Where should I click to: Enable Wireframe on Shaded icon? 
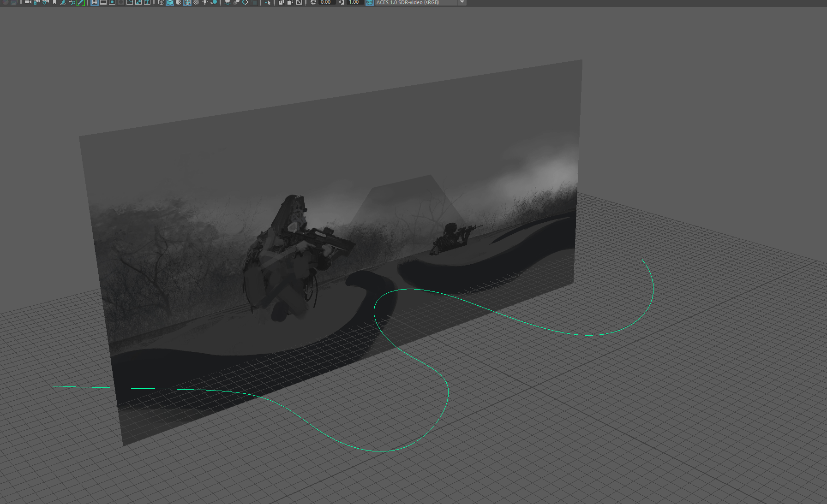point(187,2)
